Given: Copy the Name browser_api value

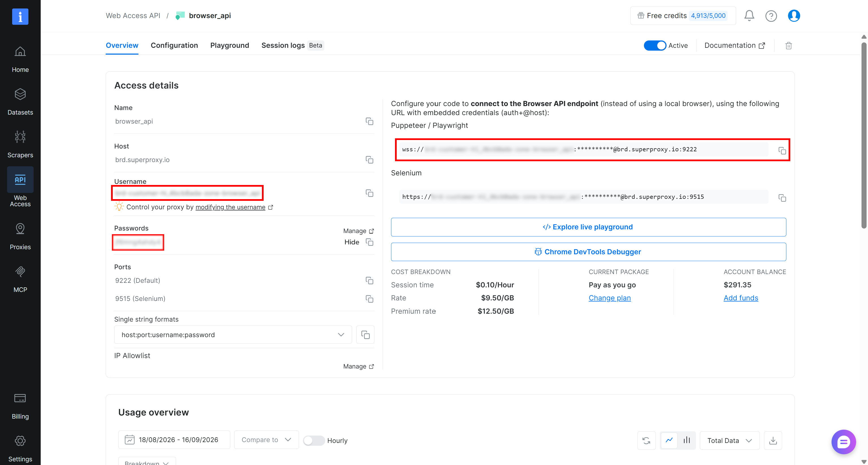Looking at the screenshot, I should (x=369, y=121).
